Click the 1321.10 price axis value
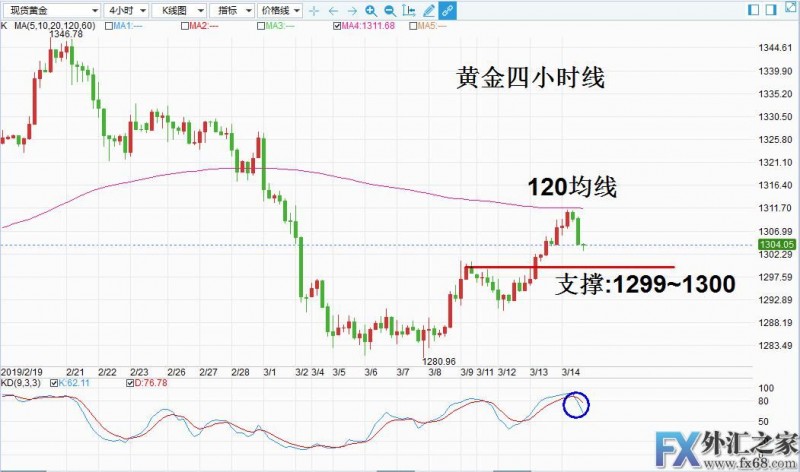800x472 pixels. (775, 163)
